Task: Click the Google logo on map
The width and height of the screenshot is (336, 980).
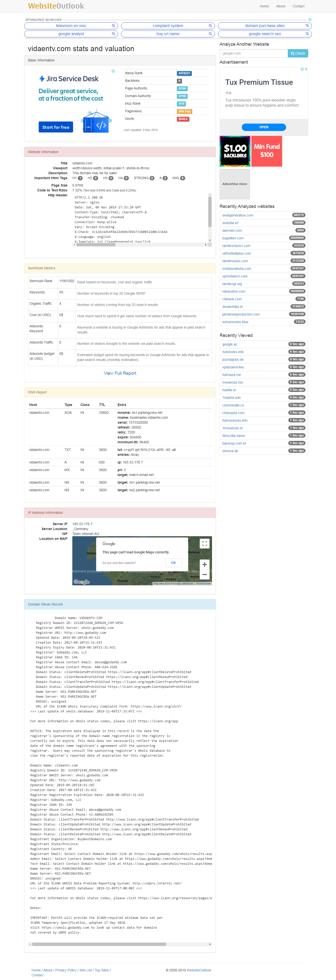Action: pos(81,582)
